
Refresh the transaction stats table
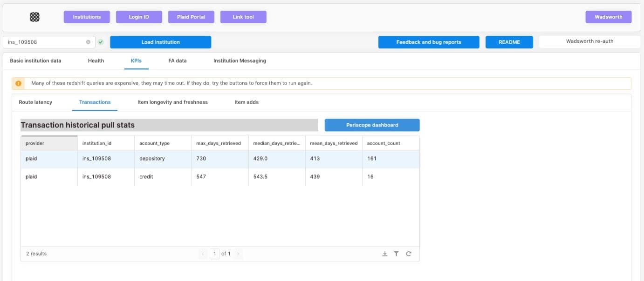[409, 254]
